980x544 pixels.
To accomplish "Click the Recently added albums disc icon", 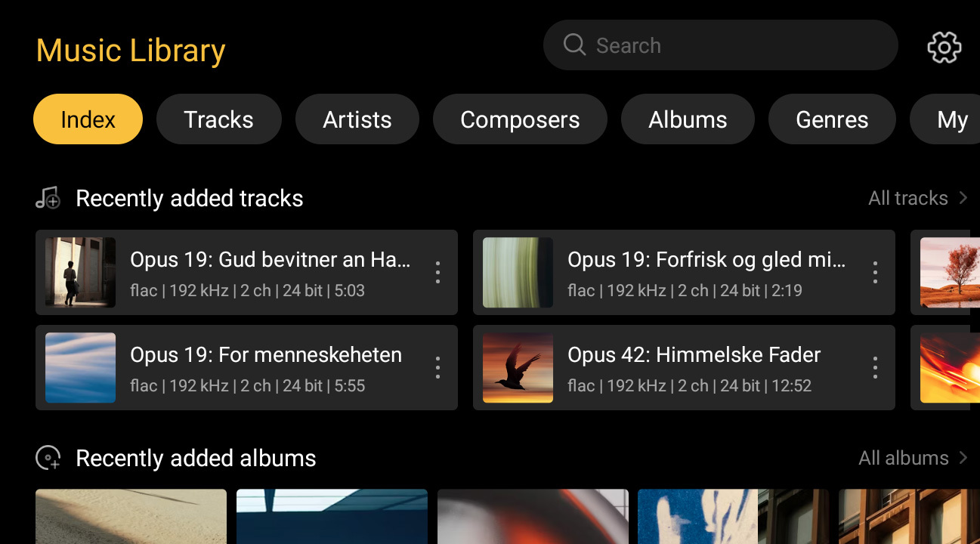I will tap(48, 458).
